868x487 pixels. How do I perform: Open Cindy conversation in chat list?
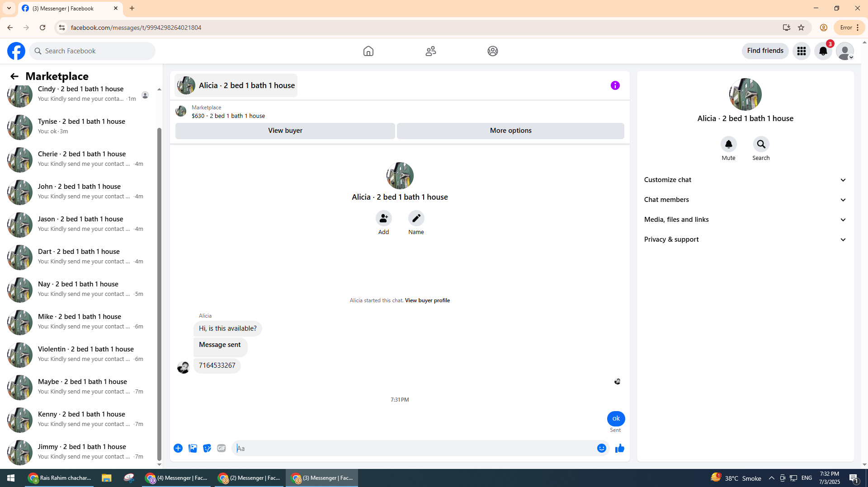[x=79, y=95]
